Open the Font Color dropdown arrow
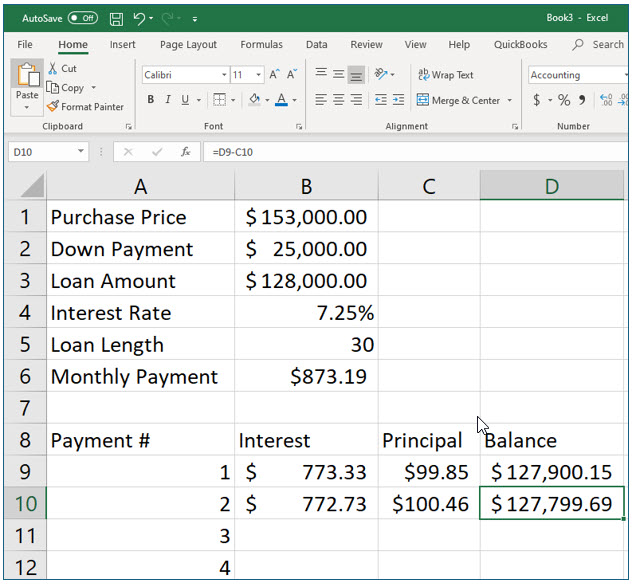 click(x=295, y=100)
